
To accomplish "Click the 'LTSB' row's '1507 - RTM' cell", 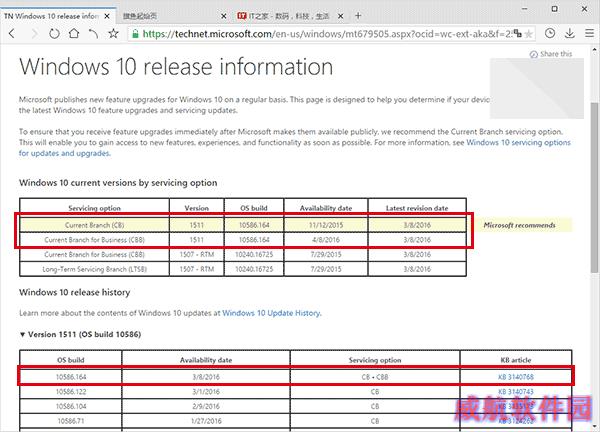I will click(197, 269).
